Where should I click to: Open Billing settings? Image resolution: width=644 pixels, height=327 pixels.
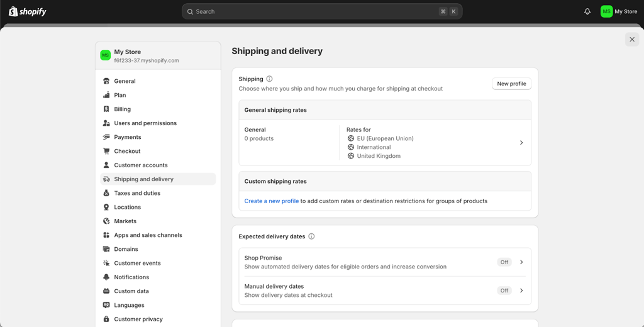158,109
